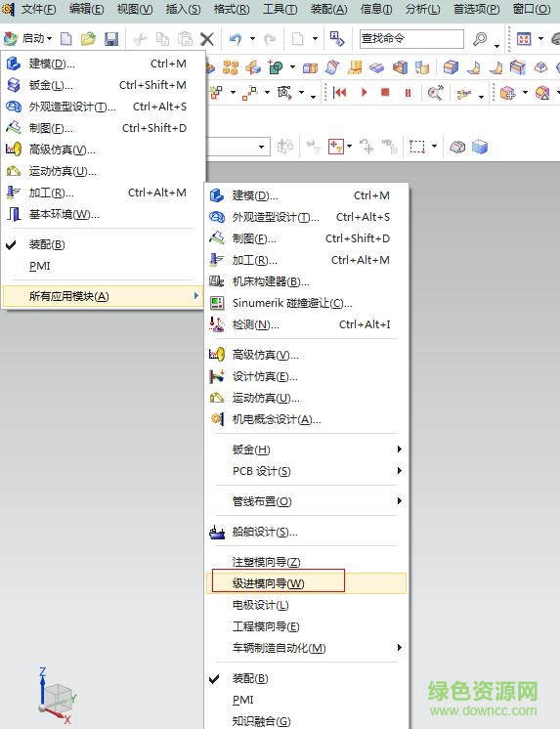Click the New file icon
This screenshot has width=560, height=729.
[66, 38]
